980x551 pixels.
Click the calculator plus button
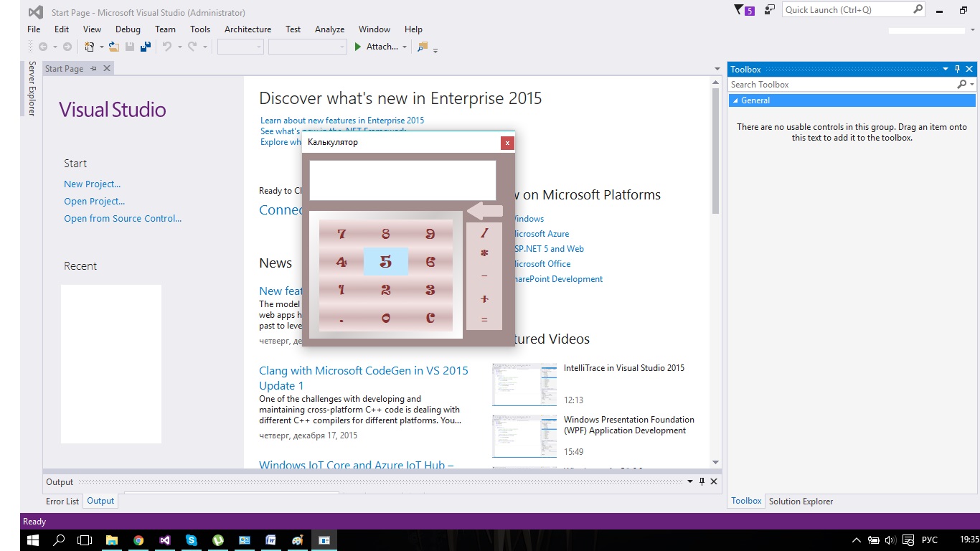[484, 298]
